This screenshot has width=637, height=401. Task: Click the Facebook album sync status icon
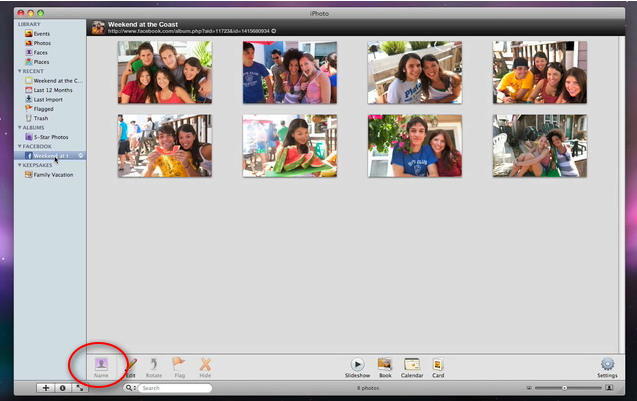[80, 156]
